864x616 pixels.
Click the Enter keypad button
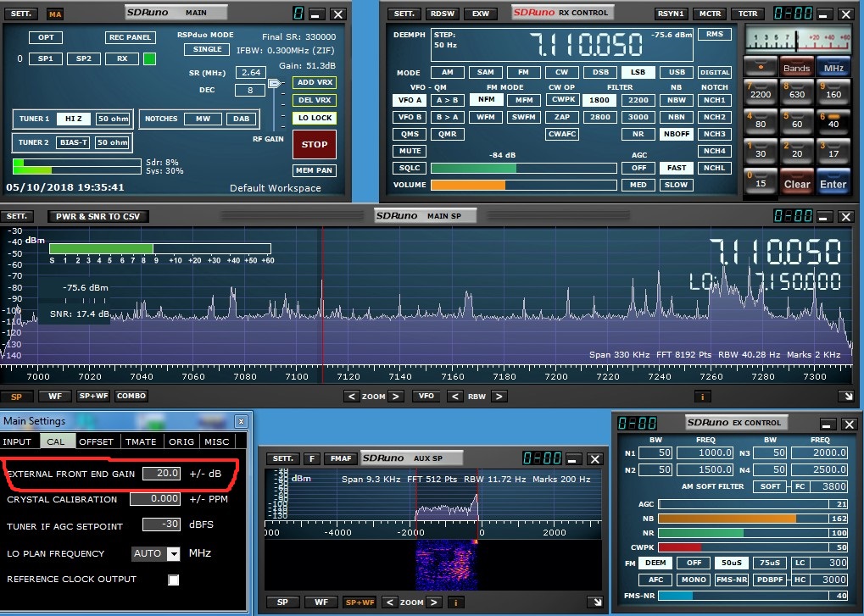[833, 181]
